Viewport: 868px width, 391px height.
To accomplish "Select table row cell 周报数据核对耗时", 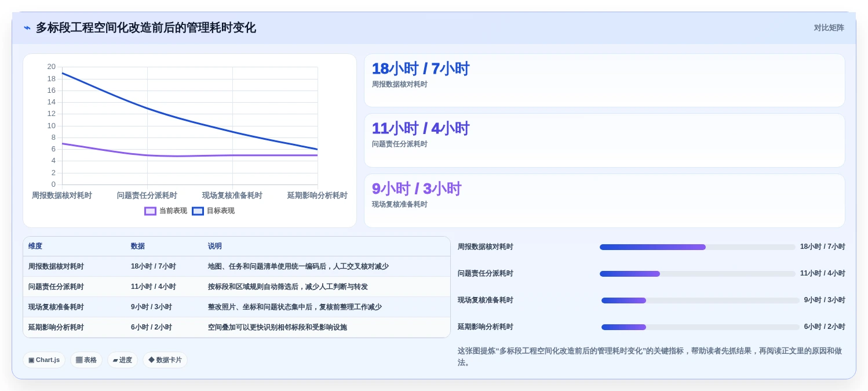I will [56, 267].
